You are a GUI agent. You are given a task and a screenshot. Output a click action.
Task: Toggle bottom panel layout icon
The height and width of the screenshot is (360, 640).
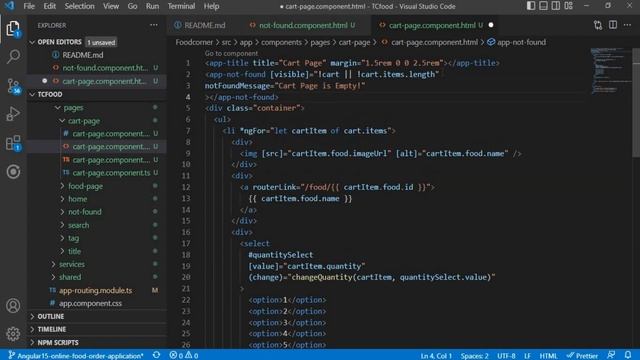click(543, 6)
